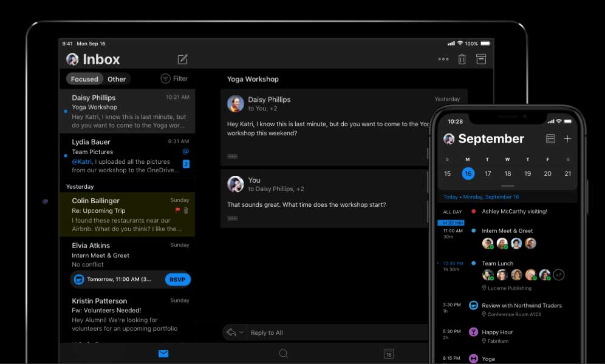
Task: Click the filter icon next to Filter
Action: click(165, 79)
